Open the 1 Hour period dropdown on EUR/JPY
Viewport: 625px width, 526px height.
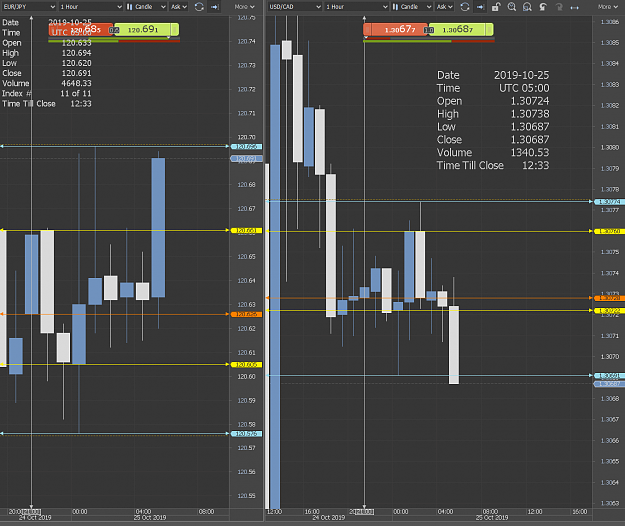tap(90, 6)
